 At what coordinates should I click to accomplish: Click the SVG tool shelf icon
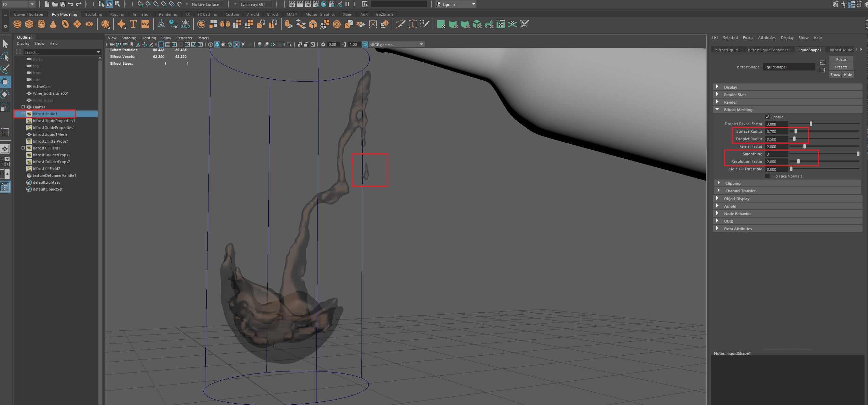point(145,24)
